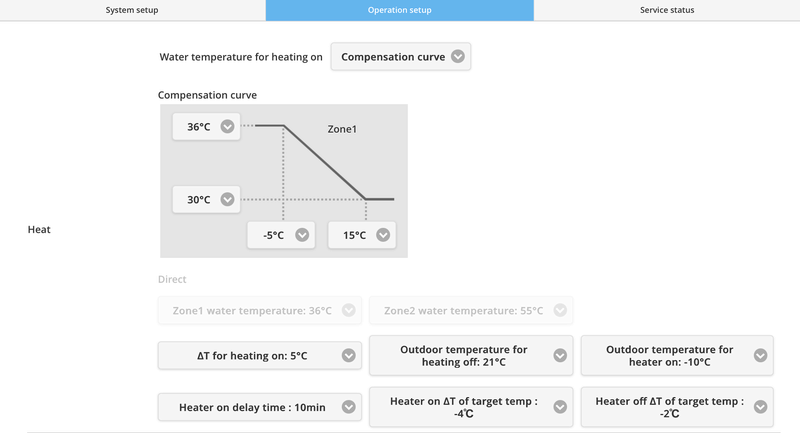This screenshot has width=800, height=433.
Task: Click the Zone2 water temperature dropdown
Action: (470, 310)
